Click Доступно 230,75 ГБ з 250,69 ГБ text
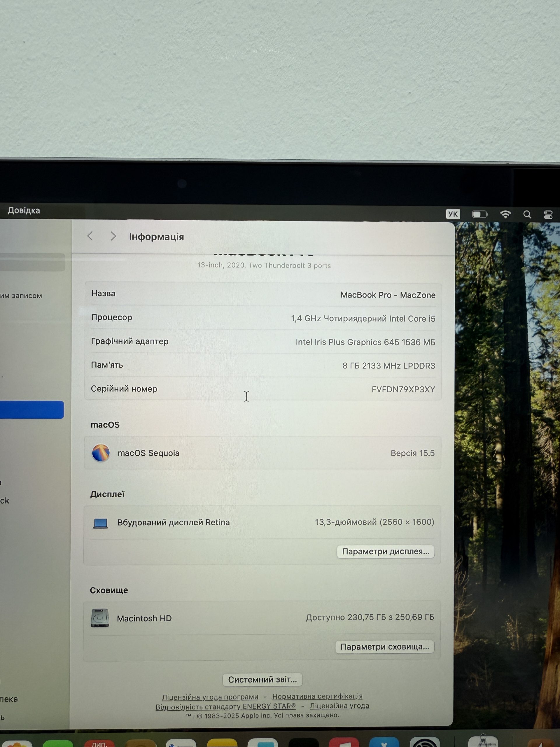Viewport: 560px width, 747px height. coord(370,617)
